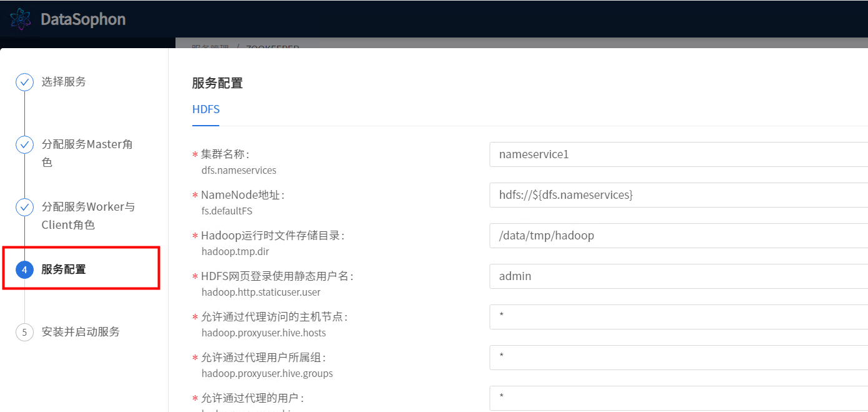The image size is (868, 412).
Task: Edit the hadoop.tmp.dir directory field
Action: pos(678,236)
